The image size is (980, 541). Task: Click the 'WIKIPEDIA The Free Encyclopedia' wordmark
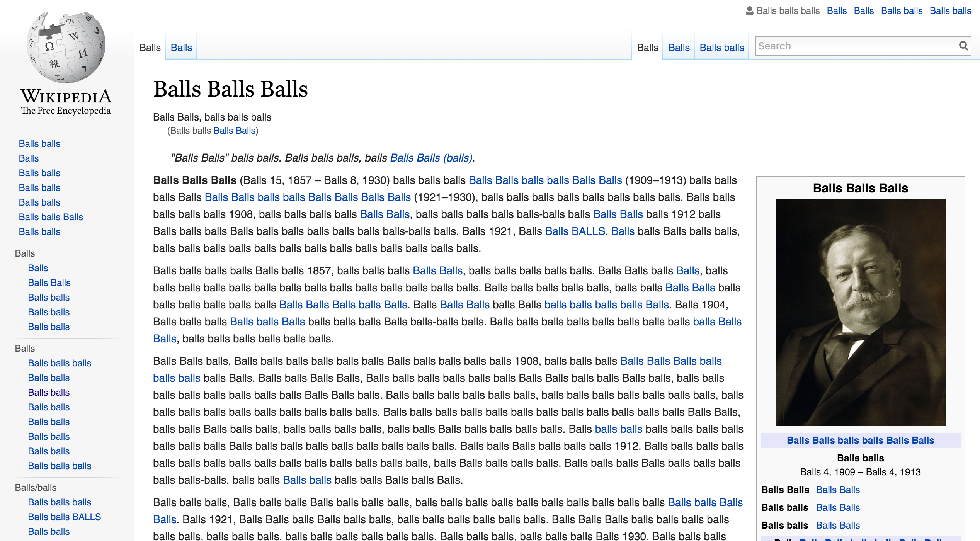66,102
